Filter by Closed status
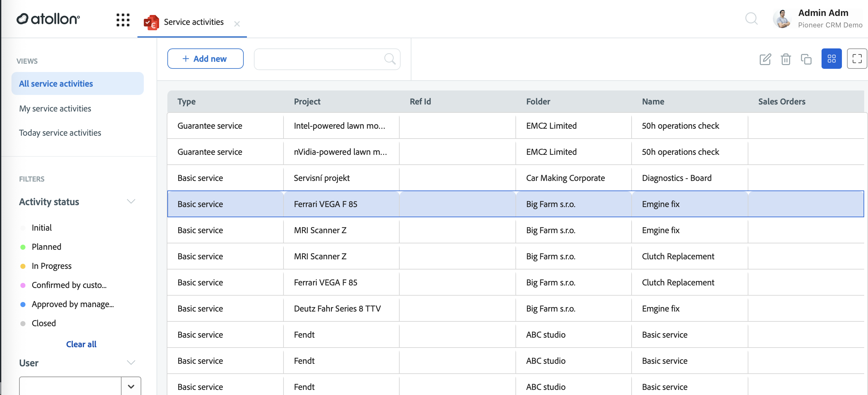Image resolution: width=868 pixels, height=395 pixels. [x=44, y=323]
